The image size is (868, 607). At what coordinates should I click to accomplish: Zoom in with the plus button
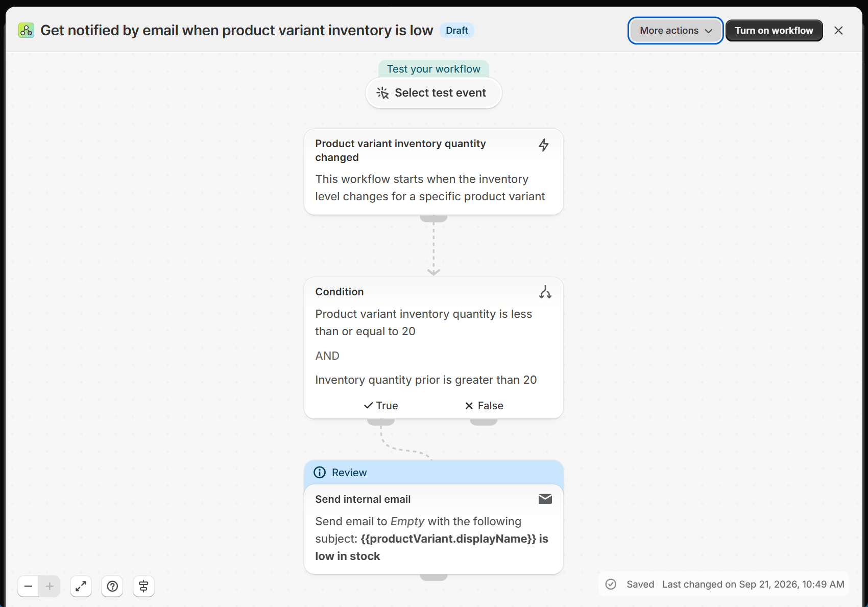coord(50,587)
